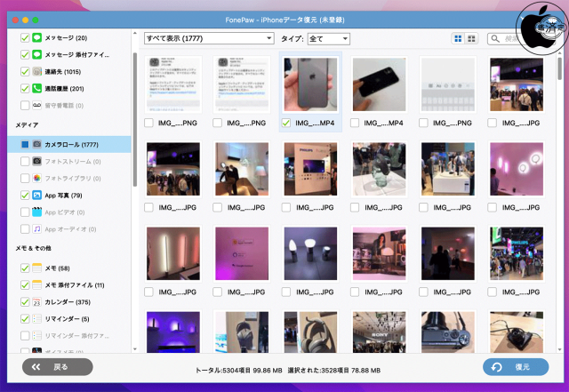Click the search magnifier icon

495,38
